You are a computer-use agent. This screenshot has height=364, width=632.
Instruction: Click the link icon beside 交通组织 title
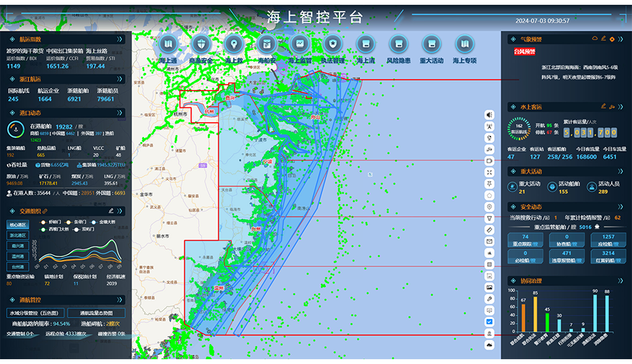[x=46, y=211]
